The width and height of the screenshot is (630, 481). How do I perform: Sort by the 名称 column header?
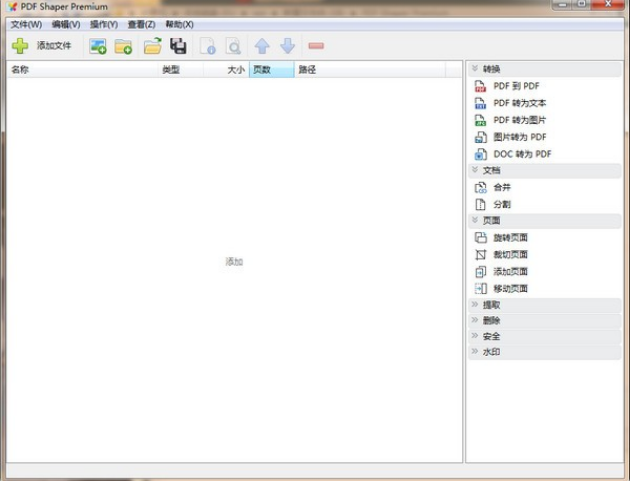83,70
